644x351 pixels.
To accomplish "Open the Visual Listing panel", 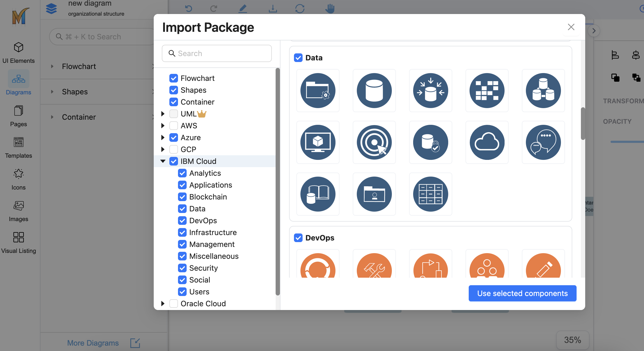I will point(18,242).
